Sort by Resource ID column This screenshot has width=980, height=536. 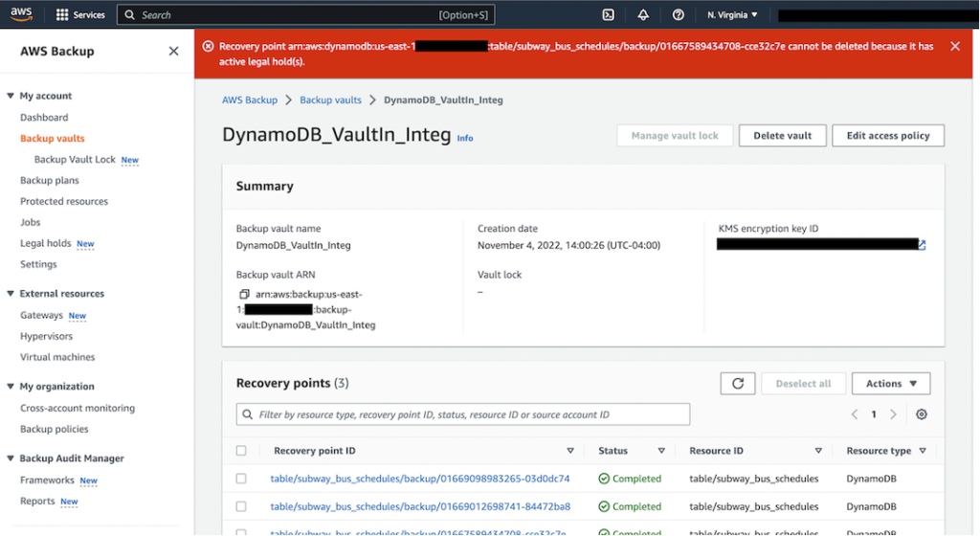pos(818,451)
